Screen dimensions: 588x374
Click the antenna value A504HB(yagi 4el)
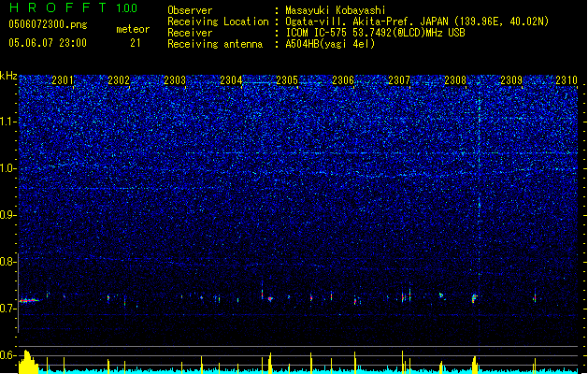click(x=330, y=44)
